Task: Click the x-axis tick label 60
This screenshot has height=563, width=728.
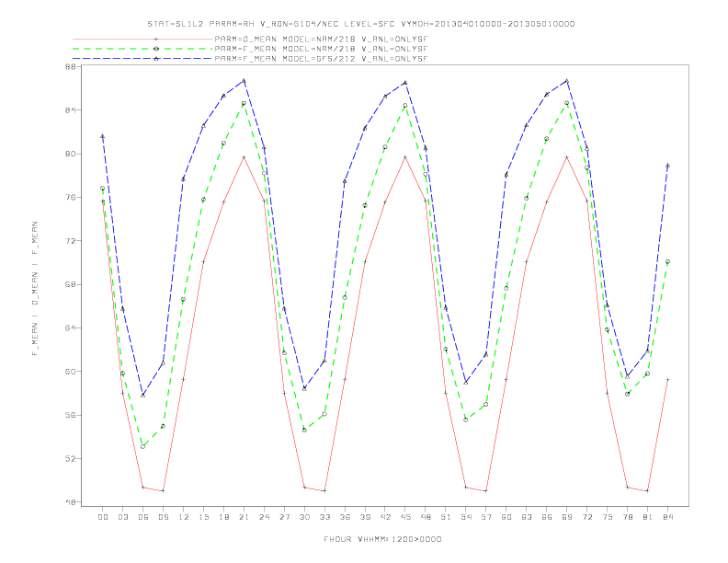Action: pos(506,517)
